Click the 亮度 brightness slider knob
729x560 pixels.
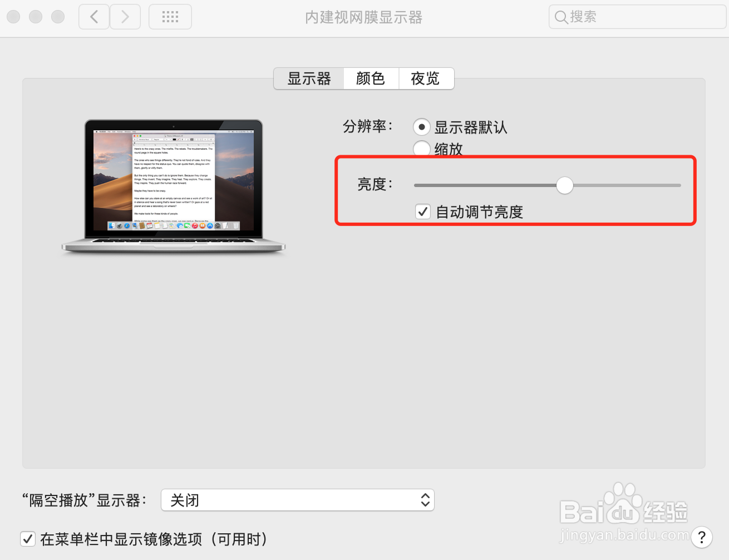click(565, 185)
